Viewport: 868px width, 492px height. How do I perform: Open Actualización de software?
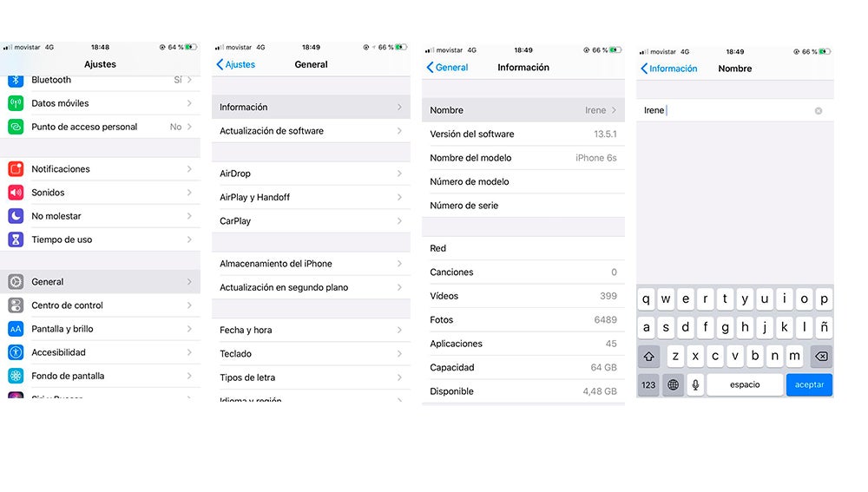point(311,131)
